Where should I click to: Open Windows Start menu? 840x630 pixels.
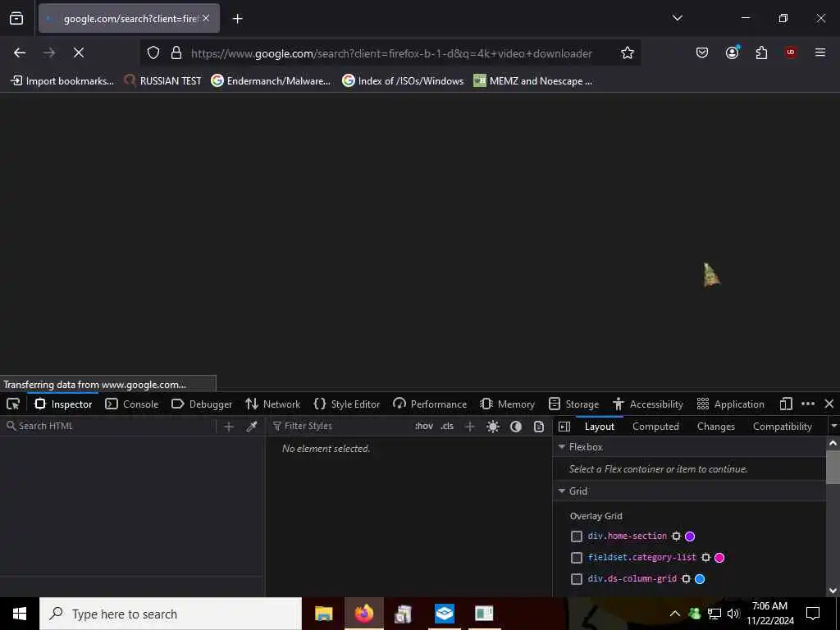[20, 614]
